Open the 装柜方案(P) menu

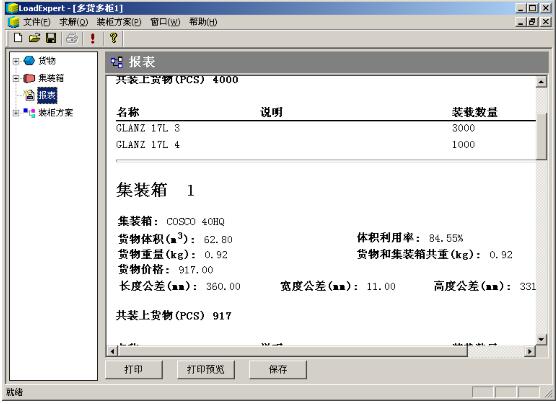tap(119, 22)
